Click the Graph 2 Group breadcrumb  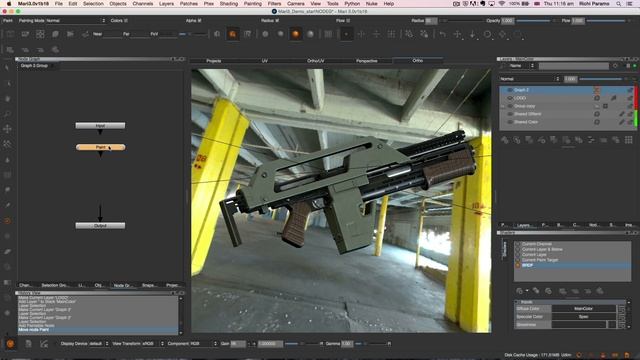pos(34,66)
